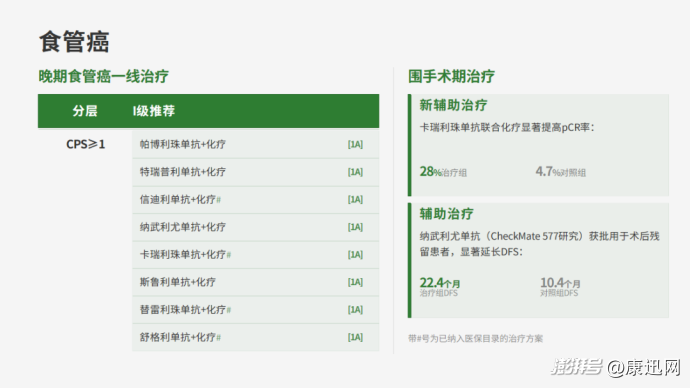This screenshot has height=388, width=690.
Task: Click [1A] tag beside 斯鲁利单抗+化疗
Action: 355,282
